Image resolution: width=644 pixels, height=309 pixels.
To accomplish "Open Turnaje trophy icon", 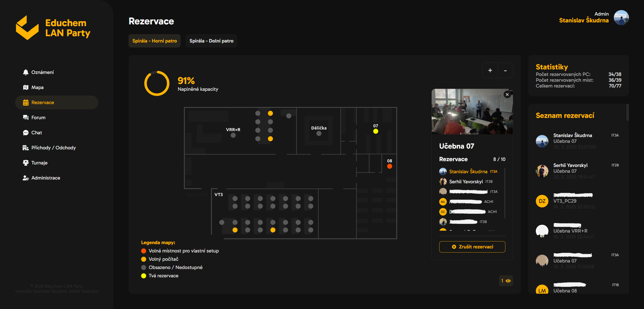I will point(26,163).
